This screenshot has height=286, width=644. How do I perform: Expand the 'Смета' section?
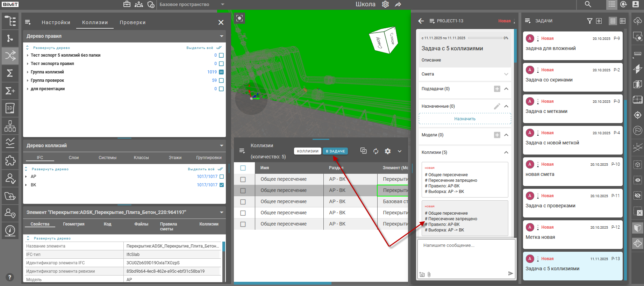(506, 74)
